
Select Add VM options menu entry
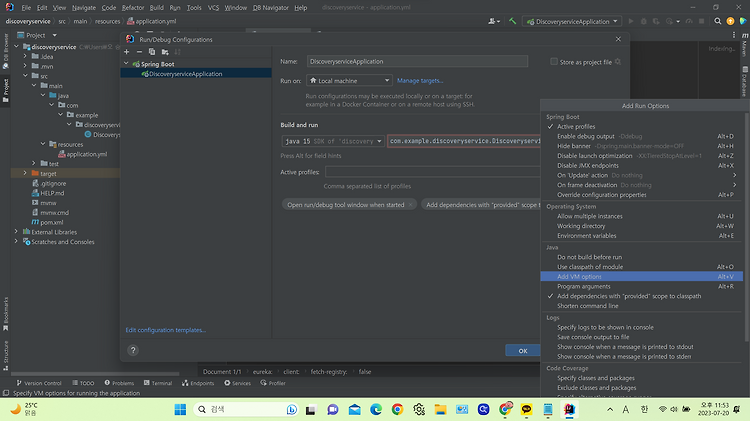coord(641,277)
